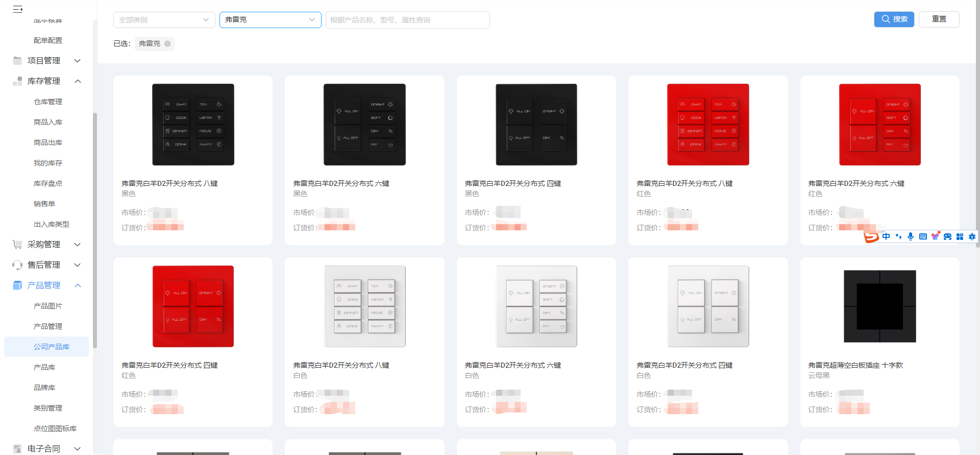Click the 采购管理 shopping cart icon
Image resolution: width=980 pixels, height=455 pixels.
(x=17, y=245)
